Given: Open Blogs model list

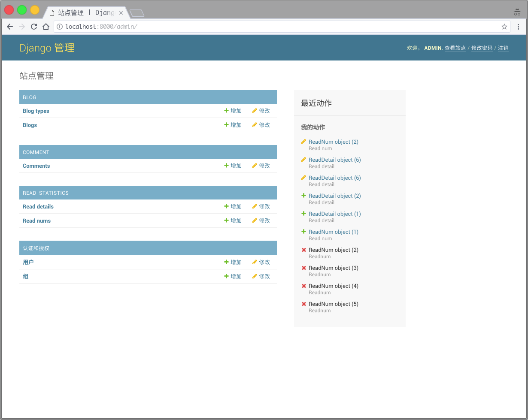Looking at the screenshot, I should 30,125.
